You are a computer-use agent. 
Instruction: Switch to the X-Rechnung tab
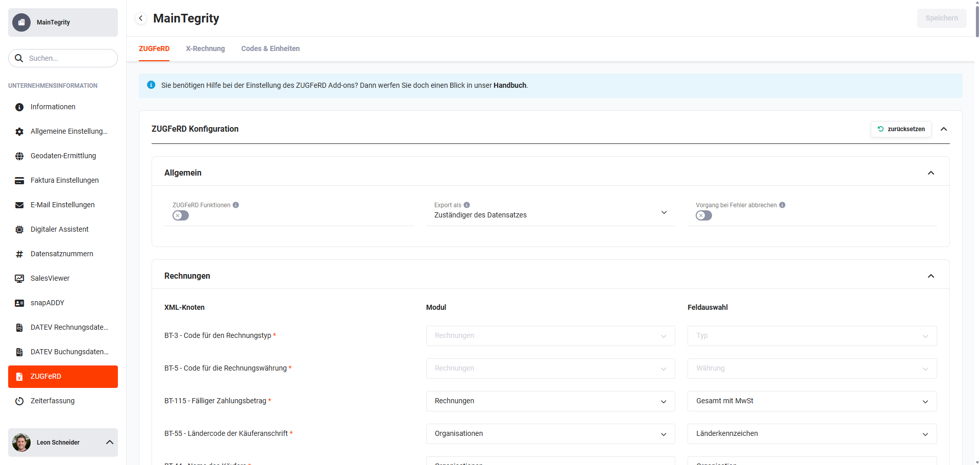point(205,48)
